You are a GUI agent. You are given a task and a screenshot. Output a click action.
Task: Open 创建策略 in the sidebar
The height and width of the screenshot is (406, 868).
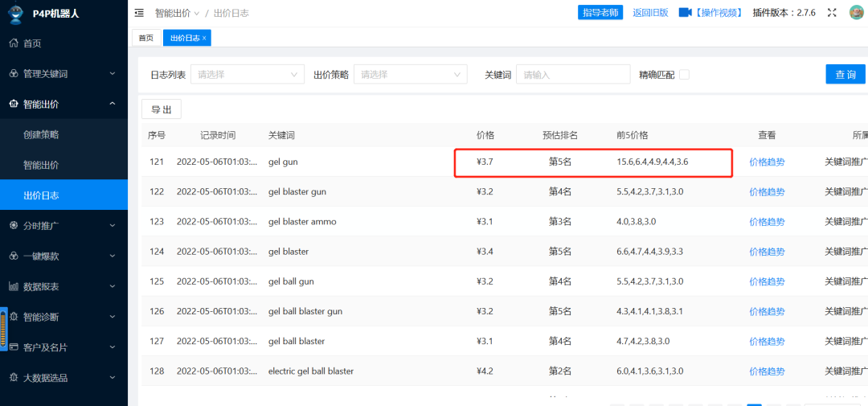(41, 134)
